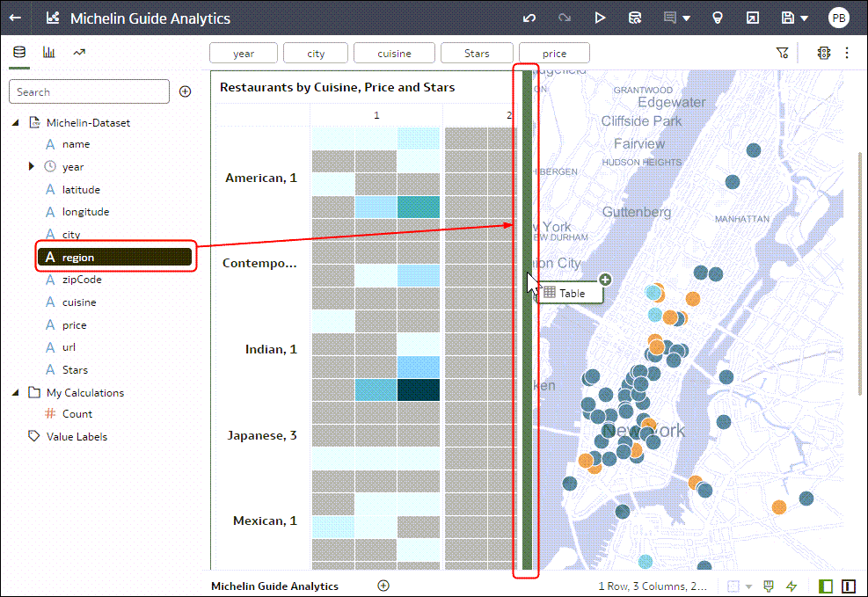
Task: Click the add canvas plus icon
Action: point(383,586)
